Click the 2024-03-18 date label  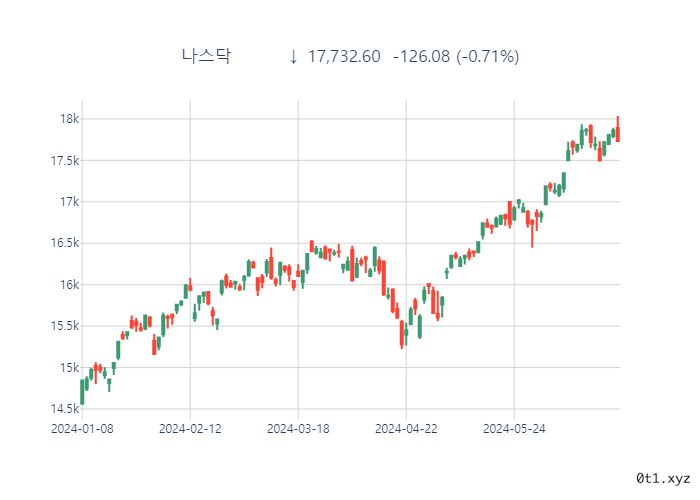pyautogui.click(x=298, y=429)
